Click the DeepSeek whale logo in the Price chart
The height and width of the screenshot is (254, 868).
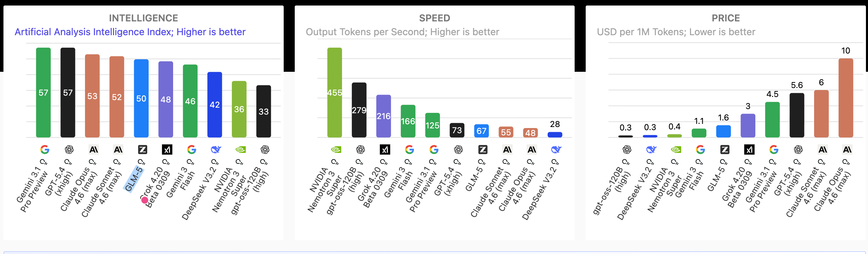651,149
